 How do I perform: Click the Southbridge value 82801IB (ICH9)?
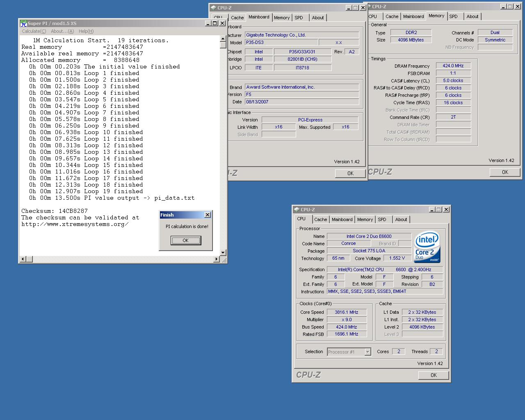pos(303,59)
